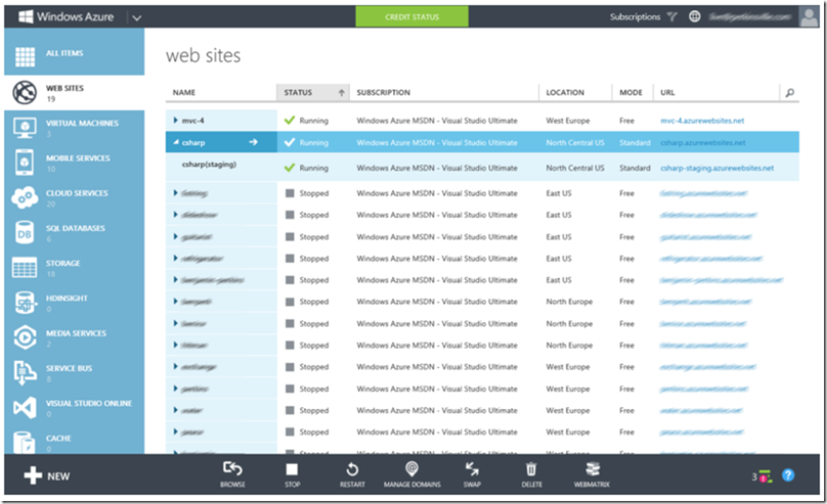Open Visual Studio Online section
Screen dimensions: 827x504
click(74, 408)
